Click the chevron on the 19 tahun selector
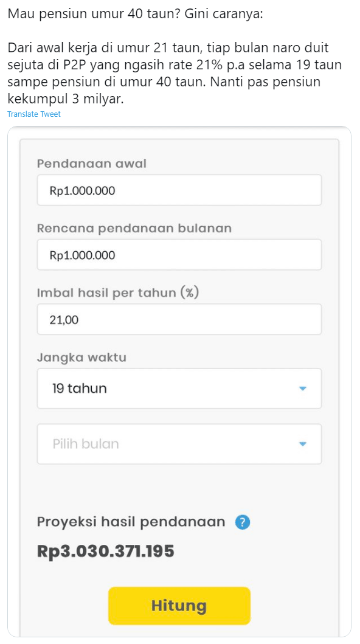360x644 pixels. click(x=302, y=388)
